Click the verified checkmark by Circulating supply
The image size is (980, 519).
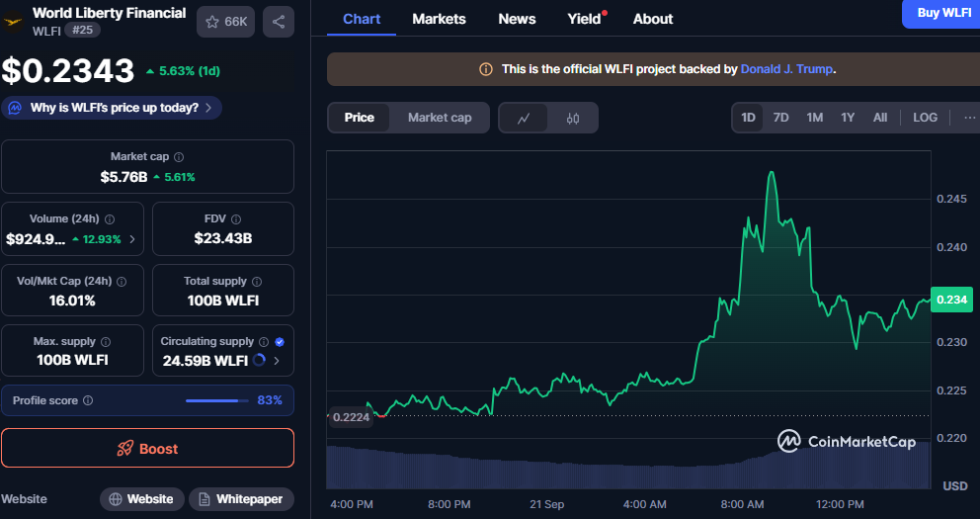tap(280, 342)
